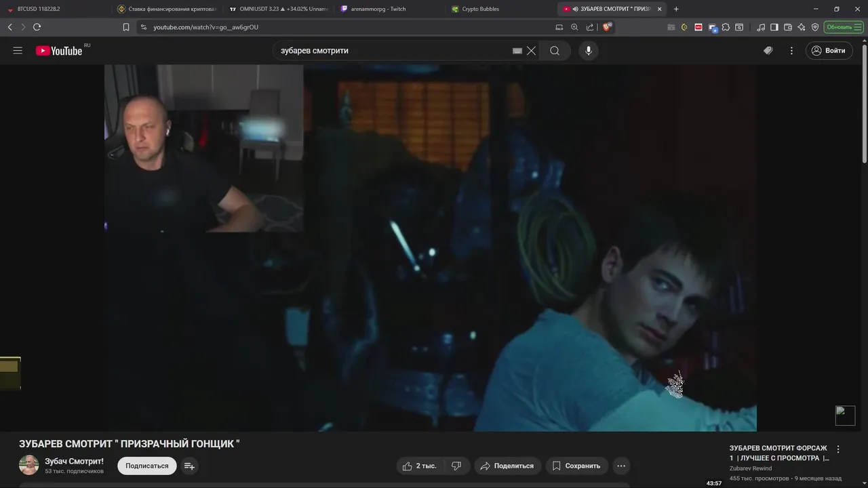This screenshot has width=868, height=488.
Task: Close the ЗУБАРЕВ СМОТРИТ tab
Action: (x=659, y=9)
